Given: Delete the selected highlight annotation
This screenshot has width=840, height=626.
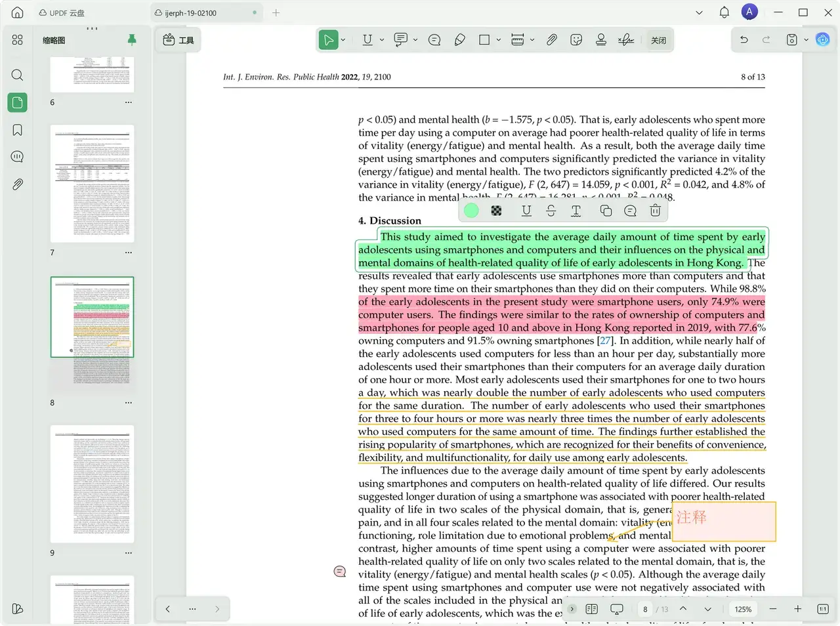Looking at the screenshot, I should coord(655,211).
